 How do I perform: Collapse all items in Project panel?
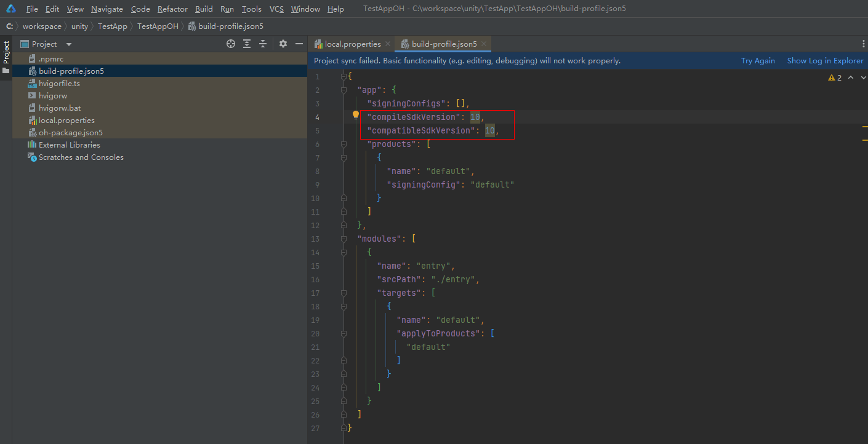(x=263, y=44)
